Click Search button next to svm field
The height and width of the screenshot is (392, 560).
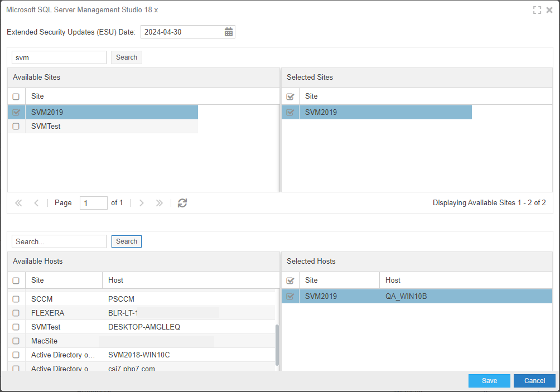click(x=127, y=57)
